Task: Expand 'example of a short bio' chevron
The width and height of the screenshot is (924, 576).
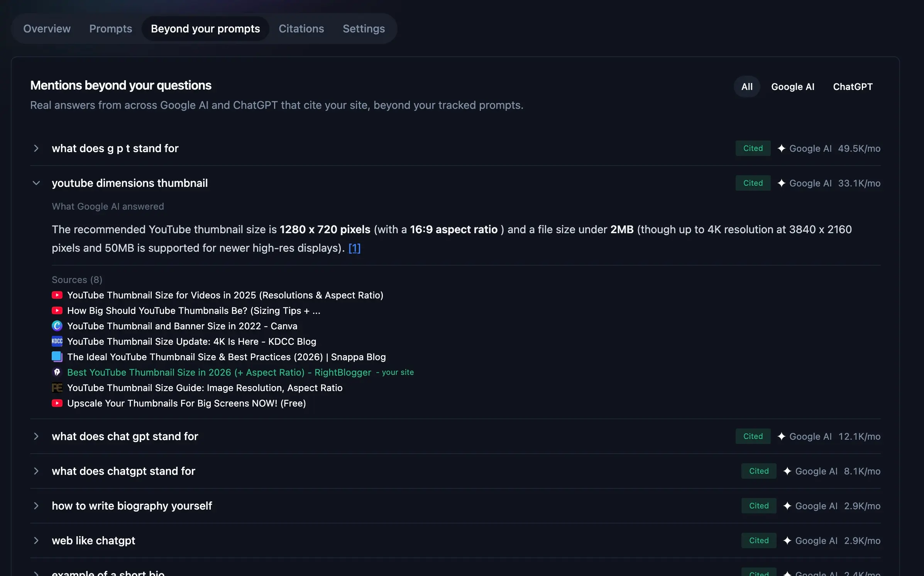Action: [36, 573]
